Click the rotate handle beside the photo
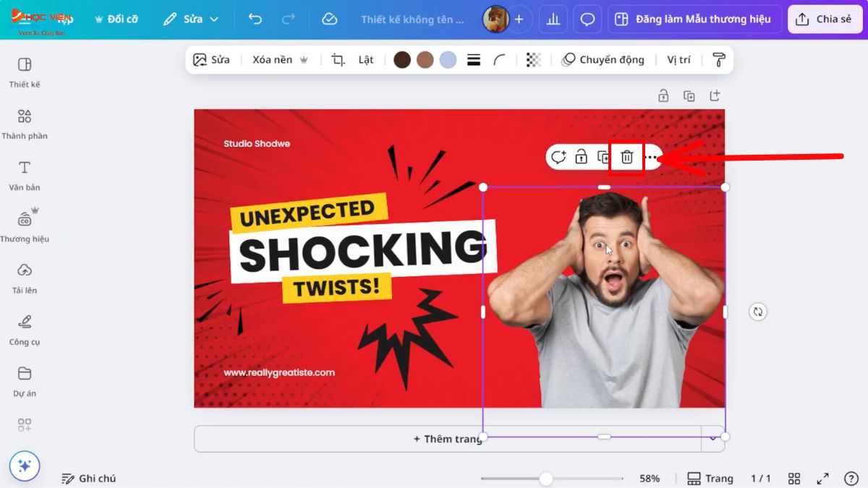Viewport: 868px width, 488px height. pyautogui.click(x=757, y=312)
